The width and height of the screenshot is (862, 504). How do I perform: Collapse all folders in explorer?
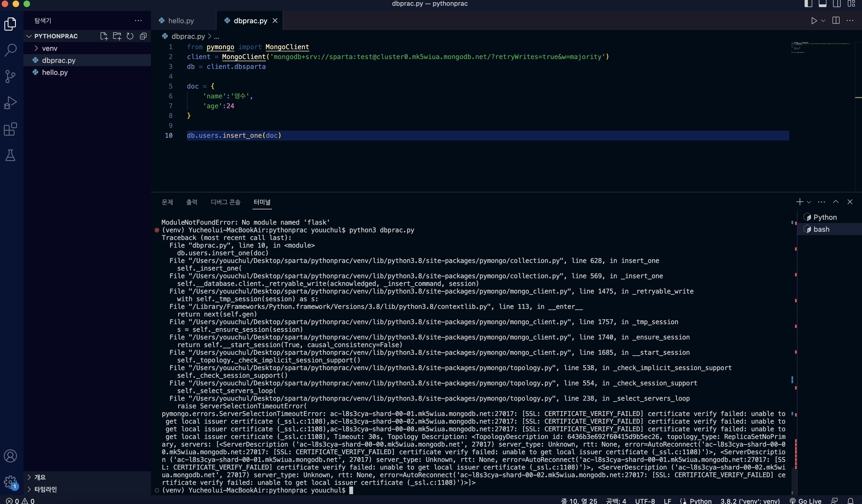(x=143, y=36)
